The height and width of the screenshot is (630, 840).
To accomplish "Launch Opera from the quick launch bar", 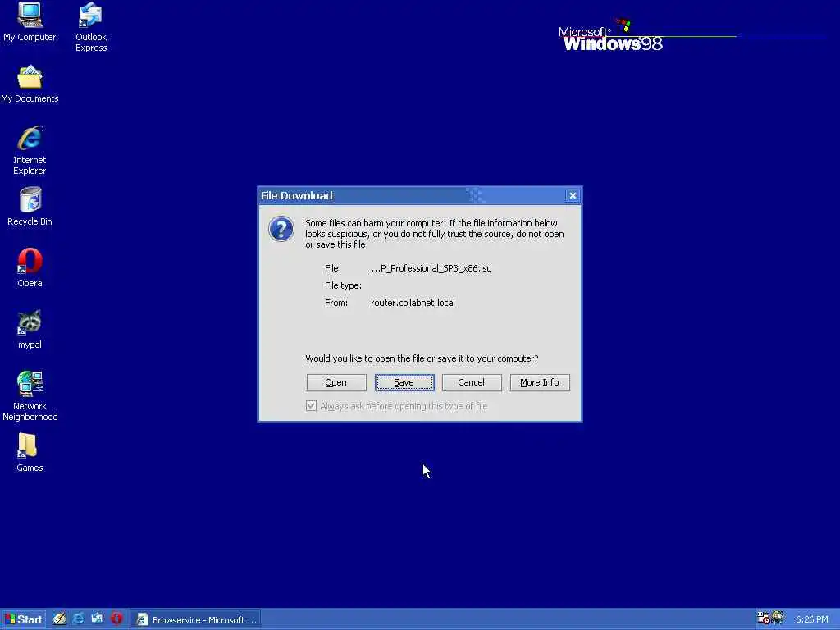I will pos(116,619).
